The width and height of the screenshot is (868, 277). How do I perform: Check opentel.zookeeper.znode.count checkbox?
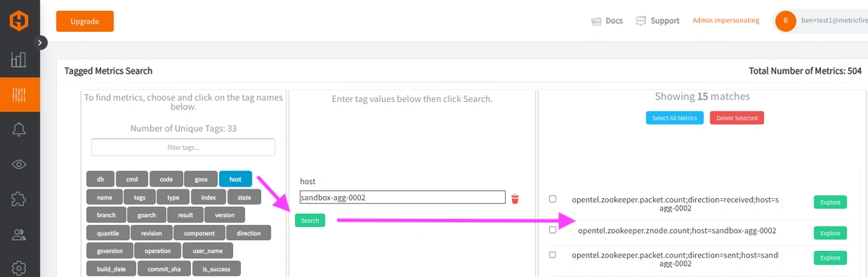point(553,230)
